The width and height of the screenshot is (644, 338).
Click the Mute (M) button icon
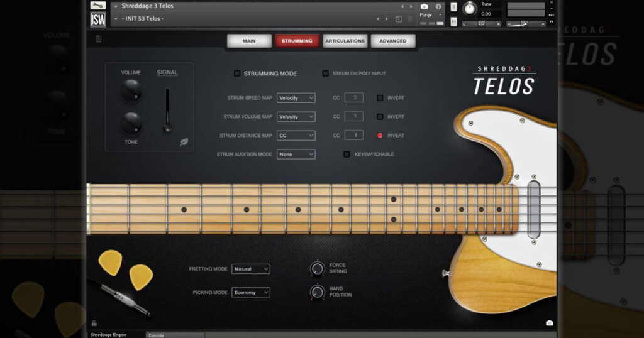pos(453,22)
